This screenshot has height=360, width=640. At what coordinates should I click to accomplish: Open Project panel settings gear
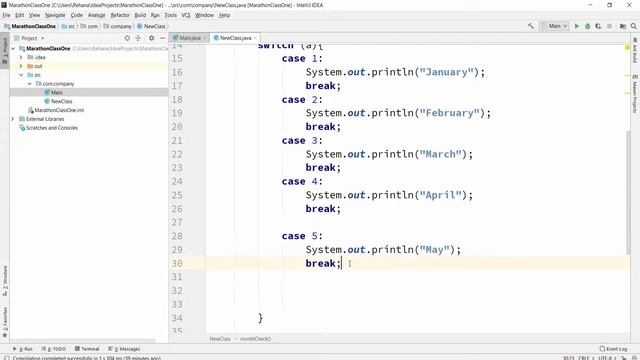click(151, 38)
